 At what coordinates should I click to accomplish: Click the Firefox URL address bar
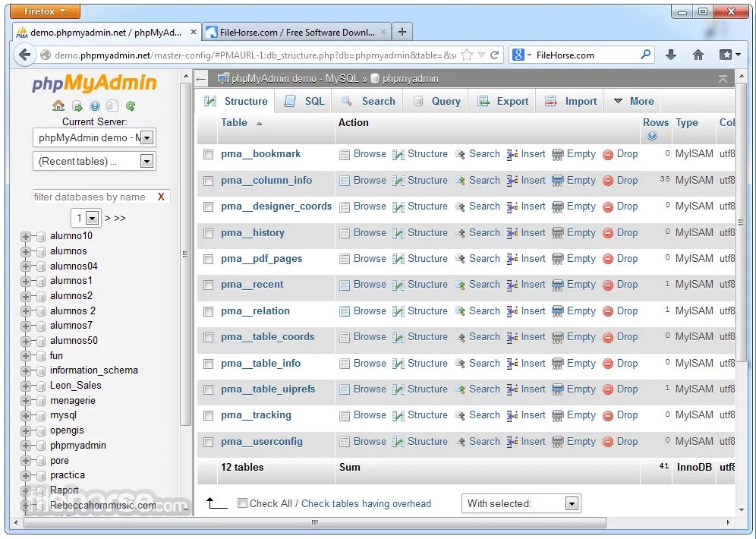256,55
